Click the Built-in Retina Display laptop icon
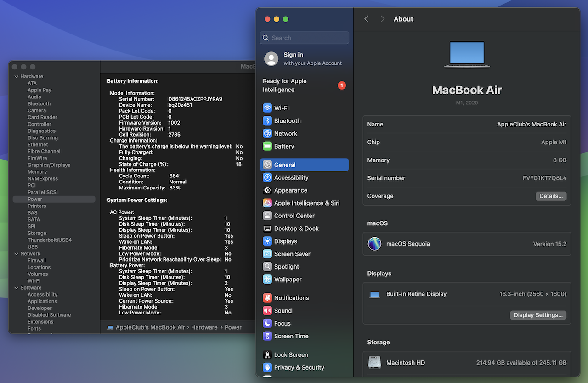This screenshot has width=588, height=383. click(x=375, y=294)
